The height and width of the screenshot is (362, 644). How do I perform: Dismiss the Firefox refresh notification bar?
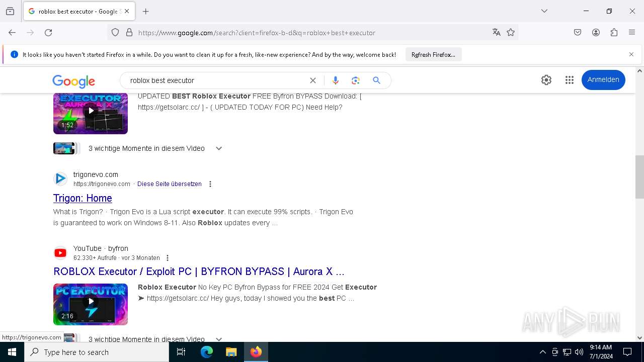[631, 54]
